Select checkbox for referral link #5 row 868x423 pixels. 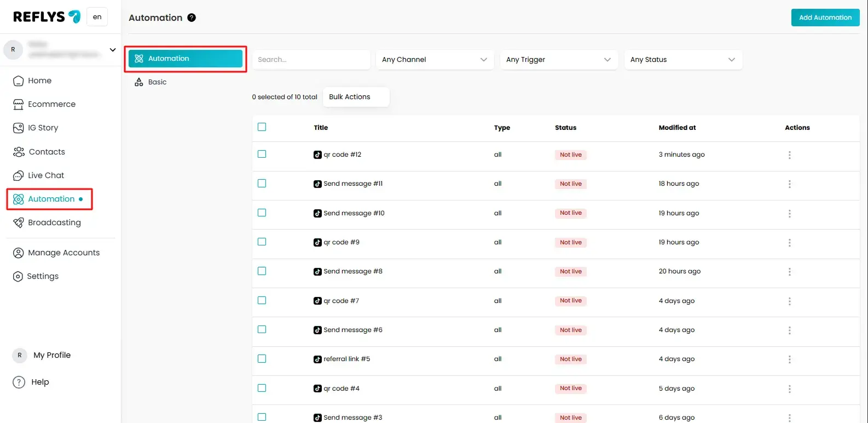pyautogui.click(x=262, y=359)
